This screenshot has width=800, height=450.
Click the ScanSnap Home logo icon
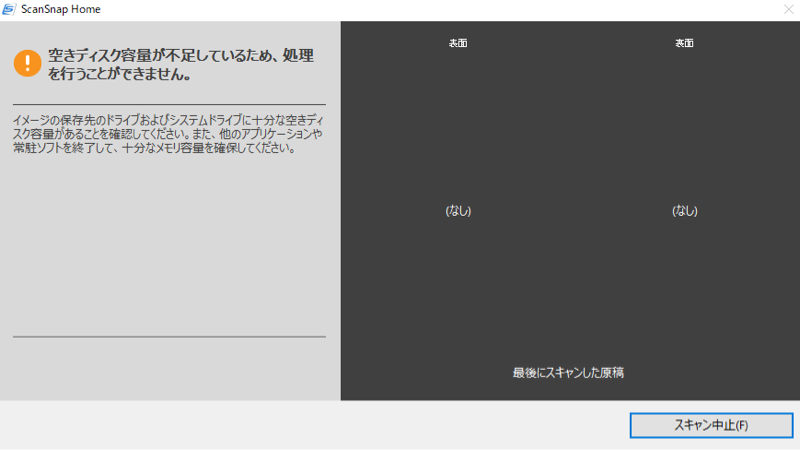coord(9,9)
